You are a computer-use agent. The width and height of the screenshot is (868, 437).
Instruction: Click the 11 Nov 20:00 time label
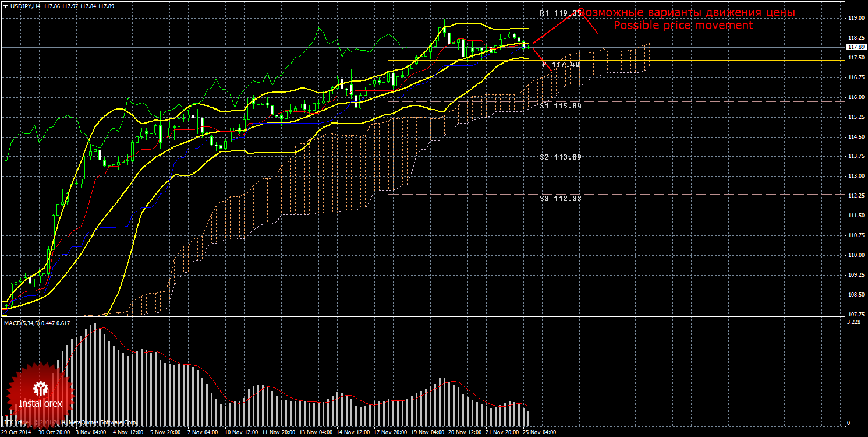pyautogui.click(x=279, y=432)
